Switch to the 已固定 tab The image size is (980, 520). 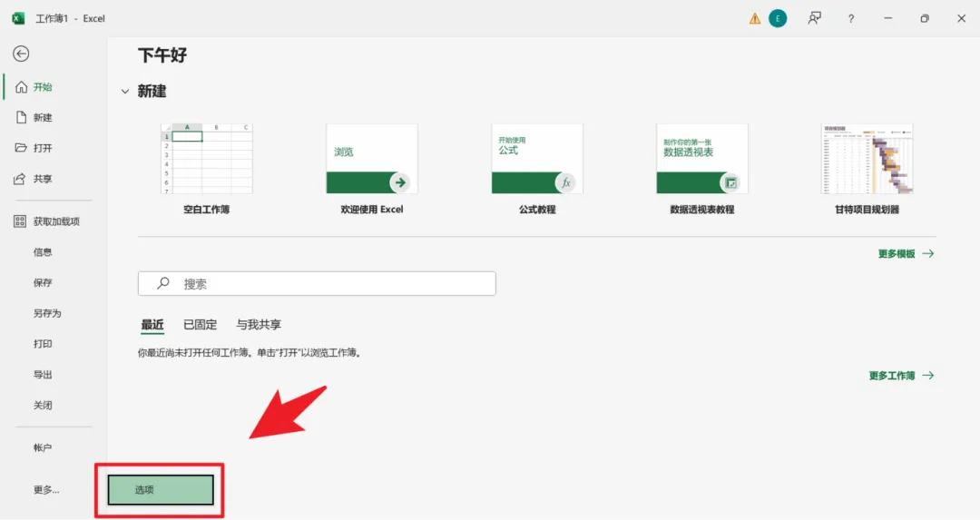coord(200,324)
